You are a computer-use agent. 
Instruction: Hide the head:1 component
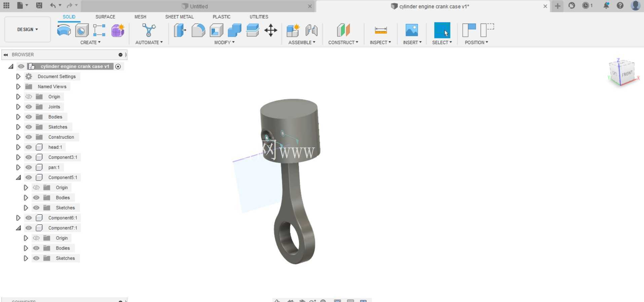tap(29, 147)
